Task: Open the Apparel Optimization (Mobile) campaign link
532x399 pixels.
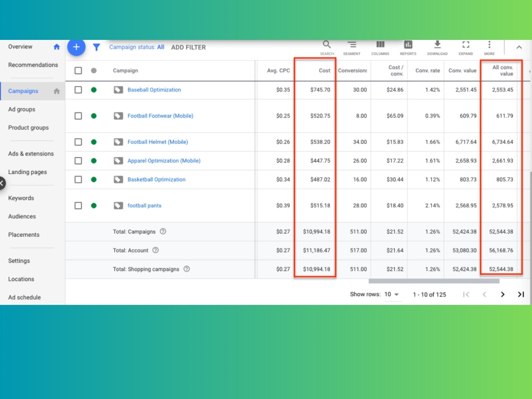Action: pos(164,161)
